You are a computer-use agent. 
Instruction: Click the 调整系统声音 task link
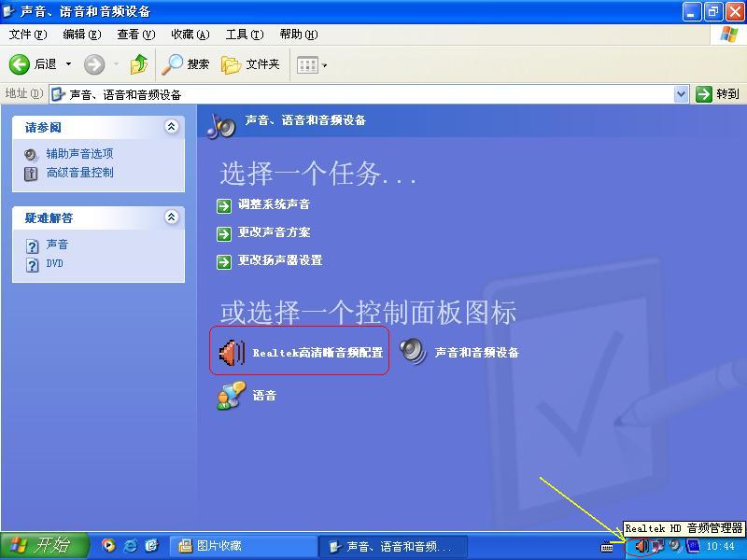[x=274, y=204]
